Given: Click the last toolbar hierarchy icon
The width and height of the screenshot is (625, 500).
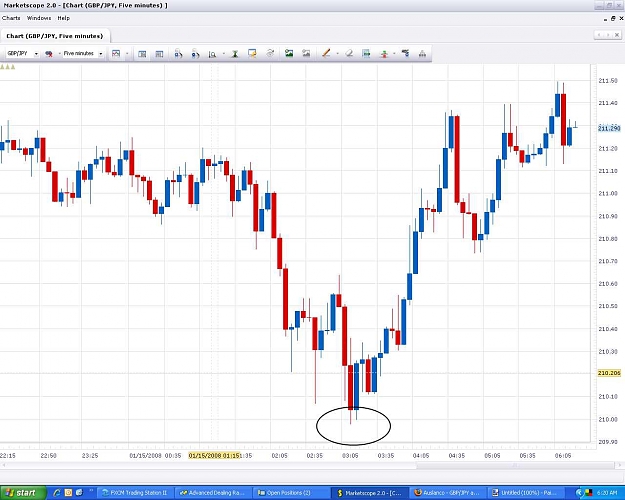Looking at the screenshot, I should (x=422, y=54).
